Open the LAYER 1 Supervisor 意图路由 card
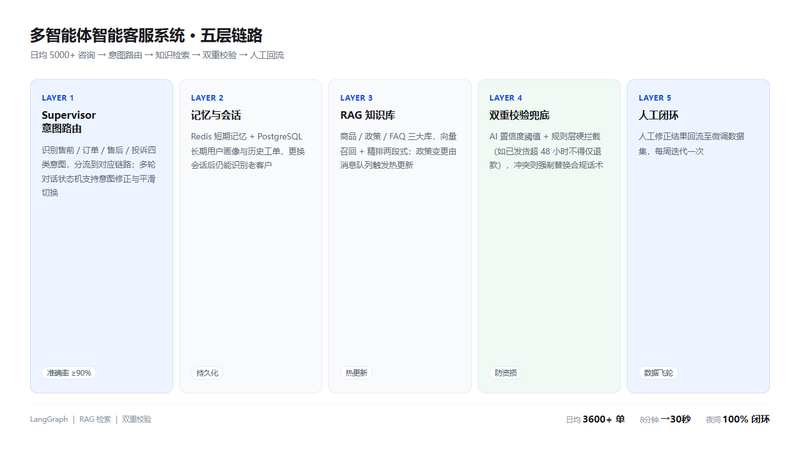800x450 pixels. (102, 236)
